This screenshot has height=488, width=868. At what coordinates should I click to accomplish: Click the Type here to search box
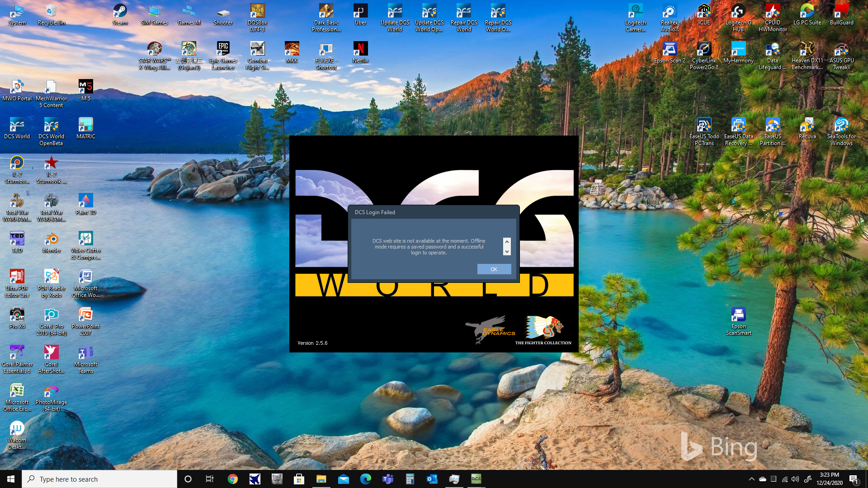pos(99,479)
